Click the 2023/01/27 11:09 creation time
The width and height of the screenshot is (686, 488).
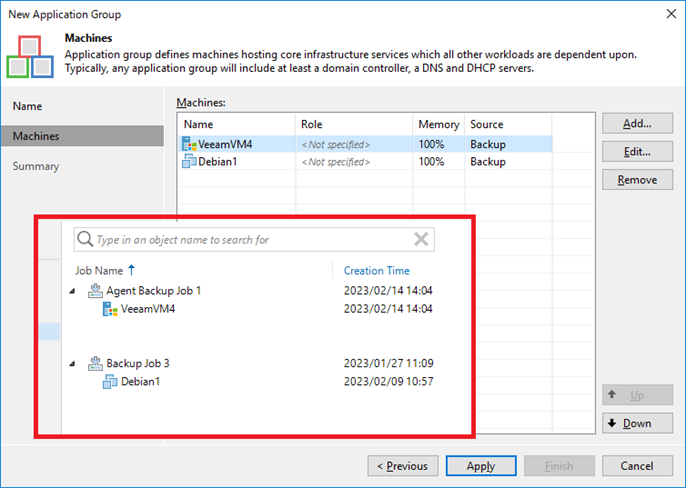pos(388,363)
